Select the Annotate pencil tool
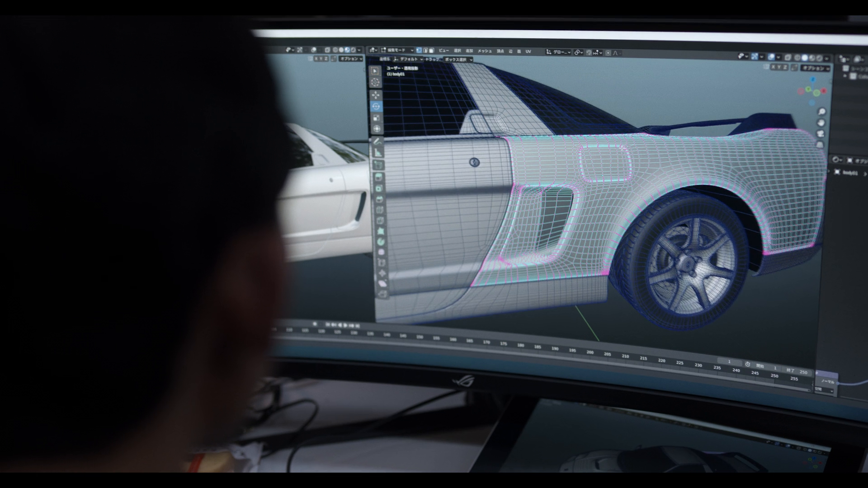868x488 pixels. (377, 141)
